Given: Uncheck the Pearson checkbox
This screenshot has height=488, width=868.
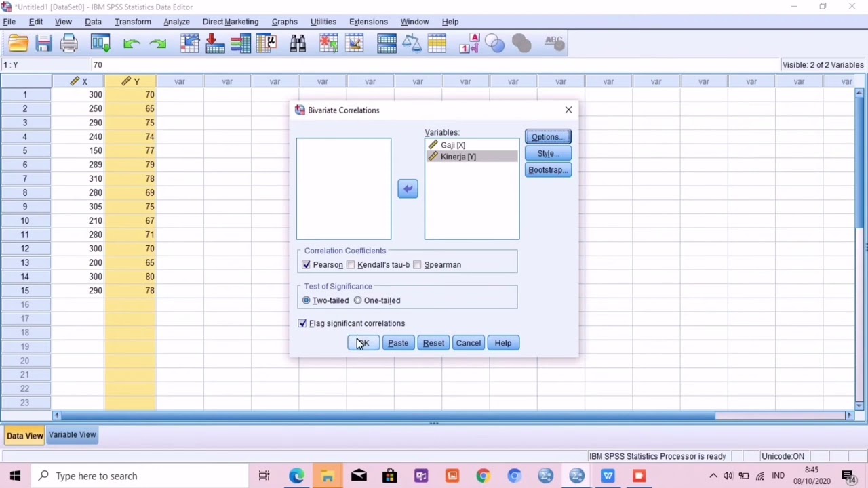Looking at the screenshot, I should [x=306, y=265].
